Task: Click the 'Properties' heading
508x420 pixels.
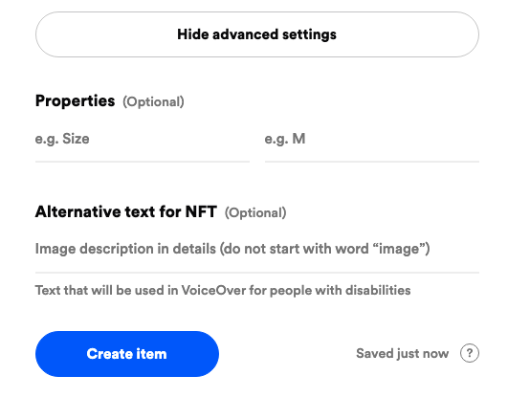Action: [75, 100]
